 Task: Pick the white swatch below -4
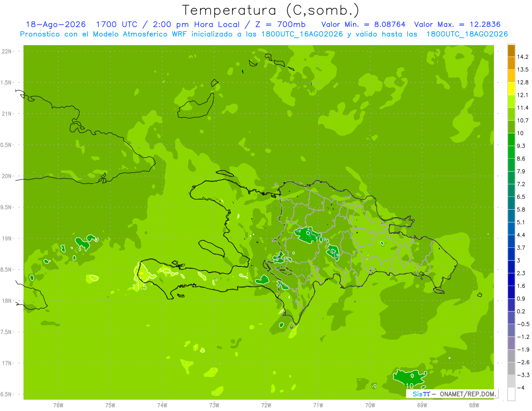point(511,394)
